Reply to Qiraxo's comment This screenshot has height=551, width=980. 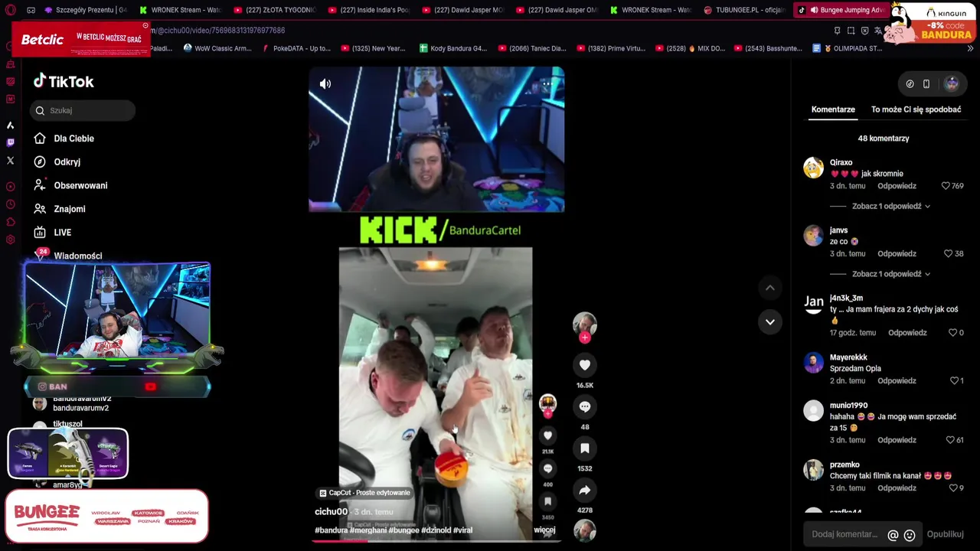point(897,186)
